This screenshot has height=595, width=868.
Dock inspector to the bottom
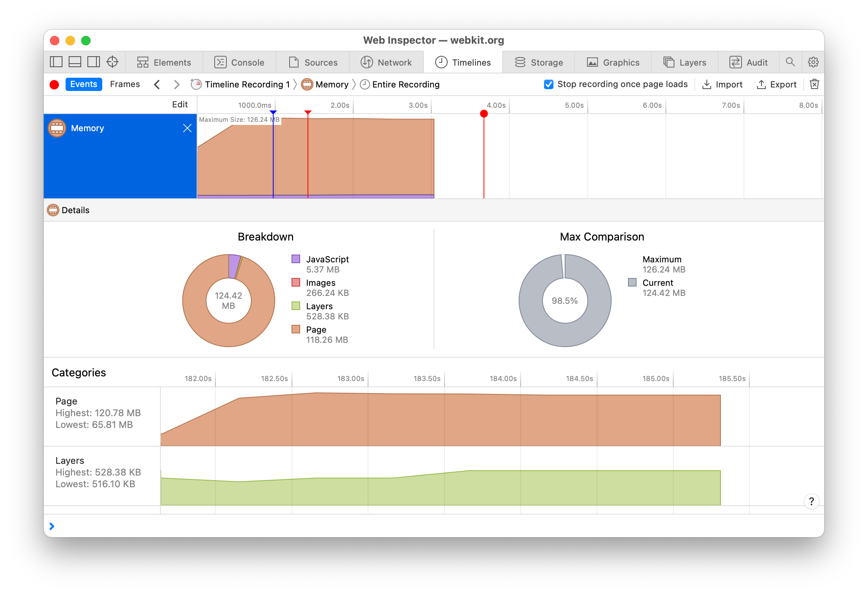(75, 62)
